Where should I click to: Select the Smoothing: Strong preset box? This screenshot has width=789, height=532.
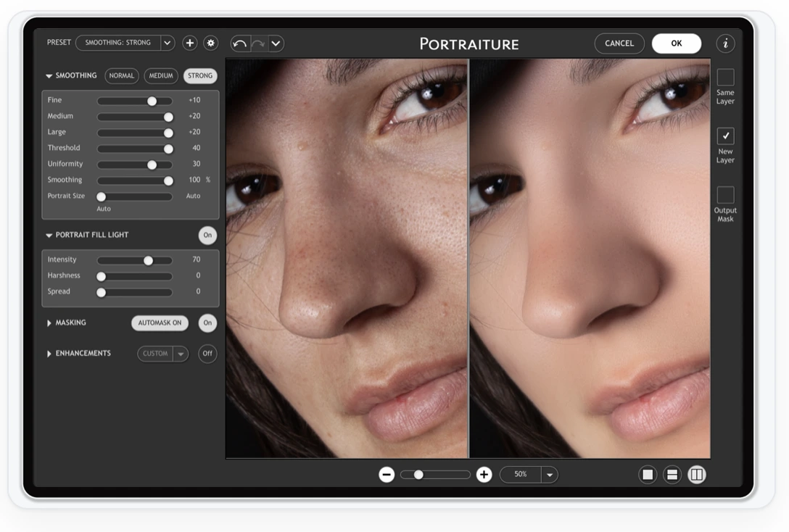118,43
